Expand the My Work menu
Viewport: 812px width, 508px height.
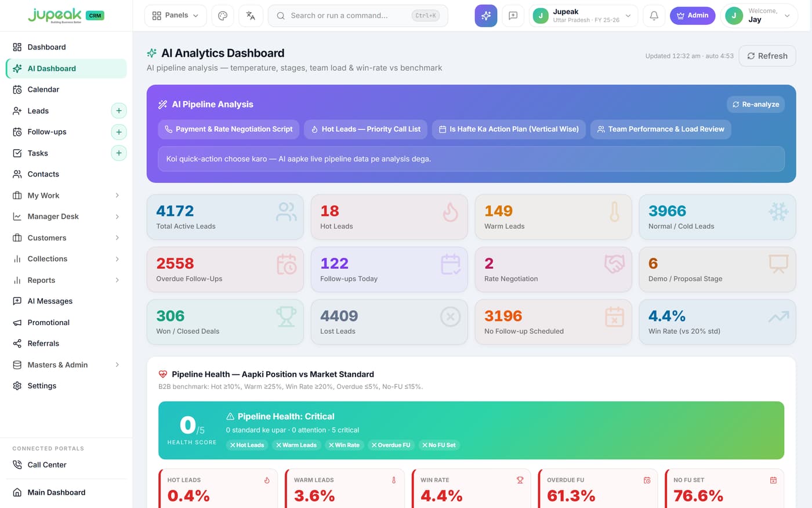click(x=66, y=195)
